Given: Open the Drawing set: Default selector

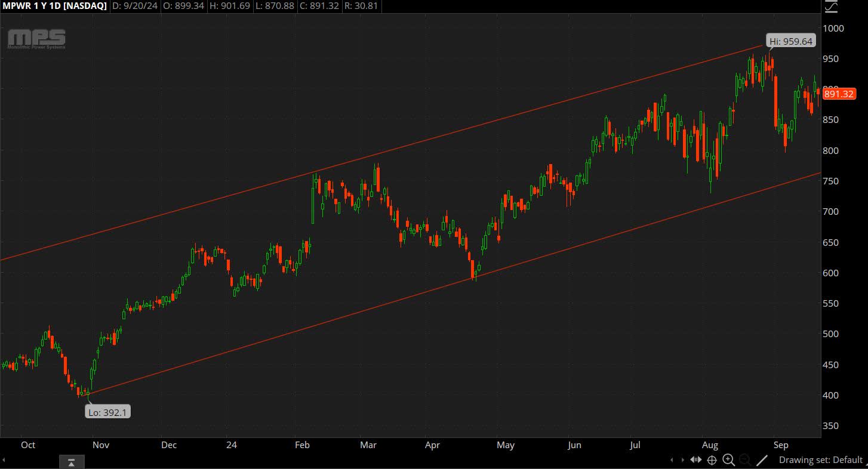Looking at the screenshot, I should tap(821, 460).
